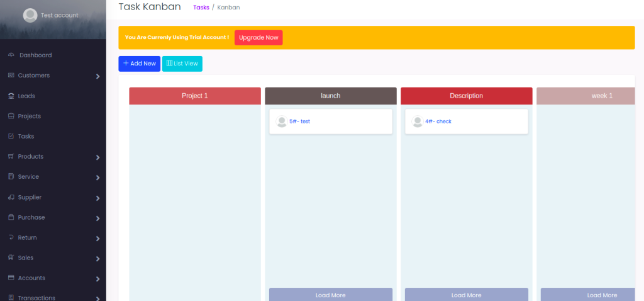Click the Dashboard icon in sidebar
Viewport: 644px width, 301px height.
11,55
